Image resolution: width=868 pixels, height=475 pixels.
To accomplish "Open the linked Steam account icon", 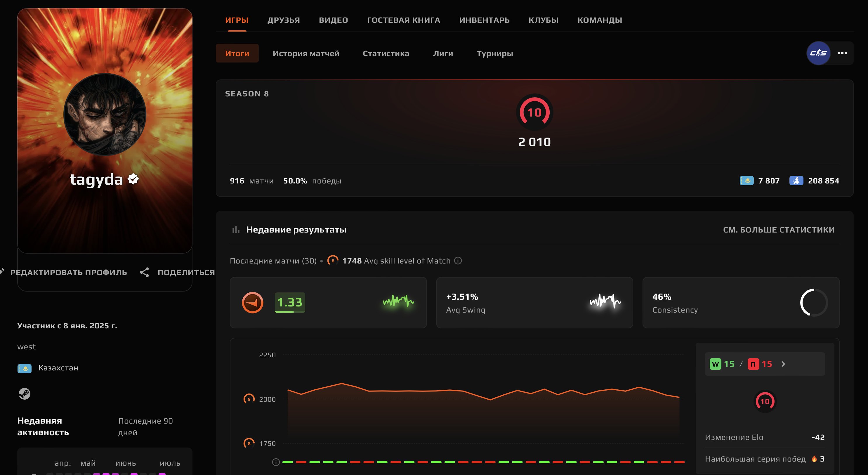I will click(24, 394).
